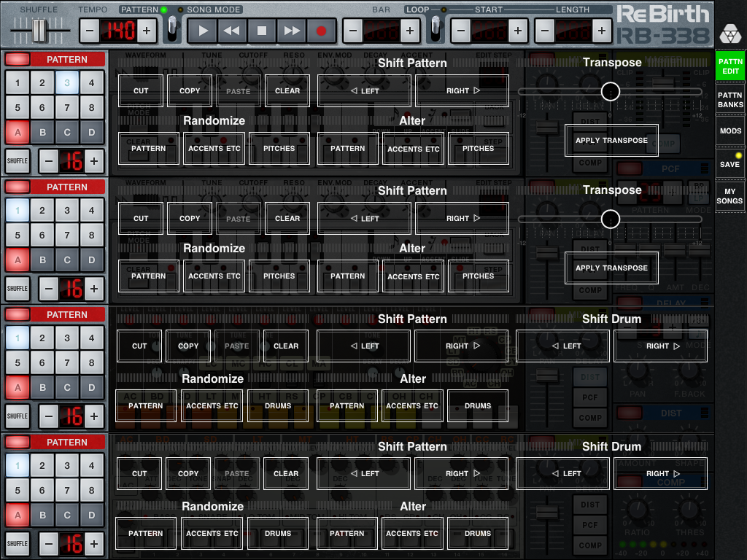
Task: Shift Drum RIGHT in third row
Action: pyautogui.click(x=661, y=346)
